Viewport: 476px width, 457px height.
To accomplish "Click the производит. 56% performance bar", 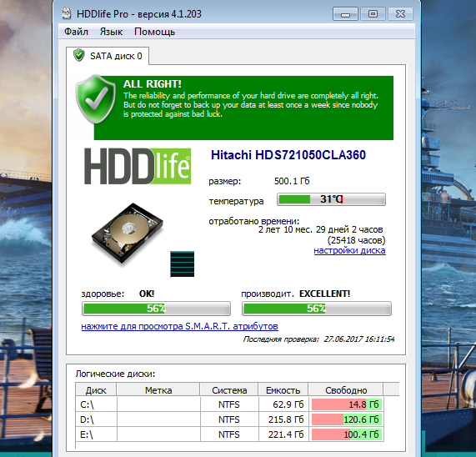I will pyautogui.click(x=317, y=309).
